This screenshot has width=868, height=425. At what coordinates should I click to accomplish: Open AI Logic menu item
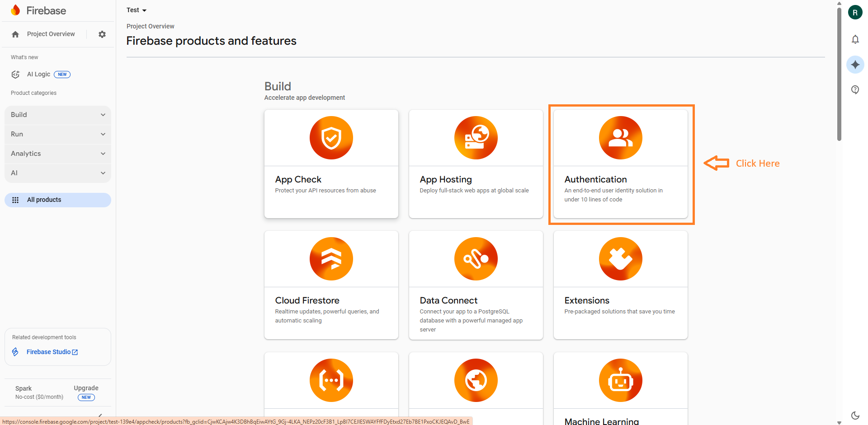pos(38,74)
